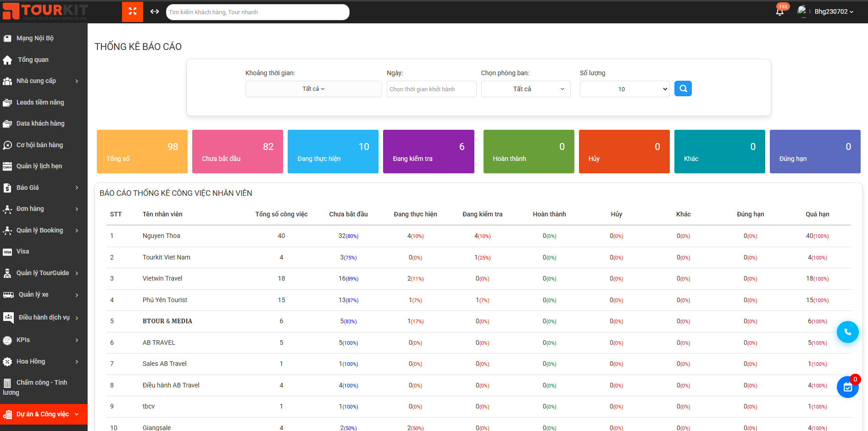Expand the Quản lý xe chevron
This screenshot has width=868, height=431.
pyautogui.click(x=77, y=295)
